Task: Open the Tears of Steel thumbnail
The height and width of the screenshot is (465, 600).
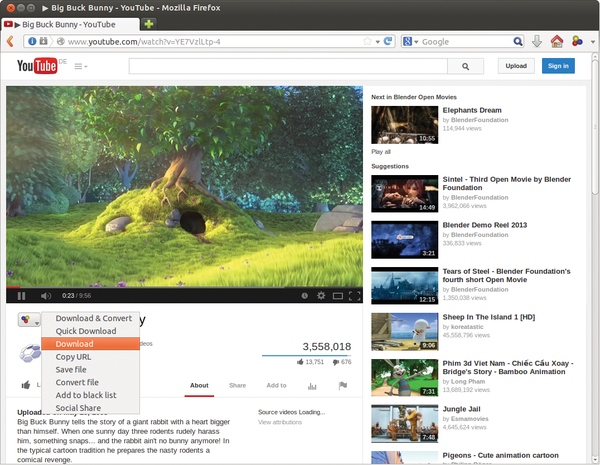Action: pyautogui.click(x=404, y=286)
